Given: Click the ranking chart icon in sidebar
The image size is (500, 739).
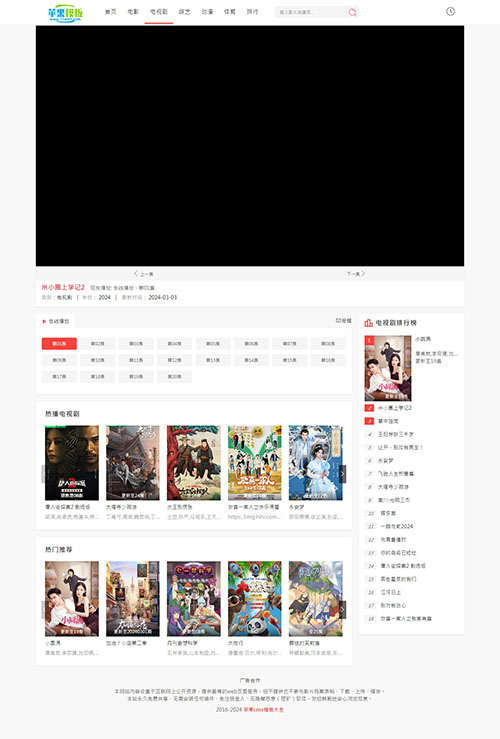Looking at the screenshot, I should 369,323.
